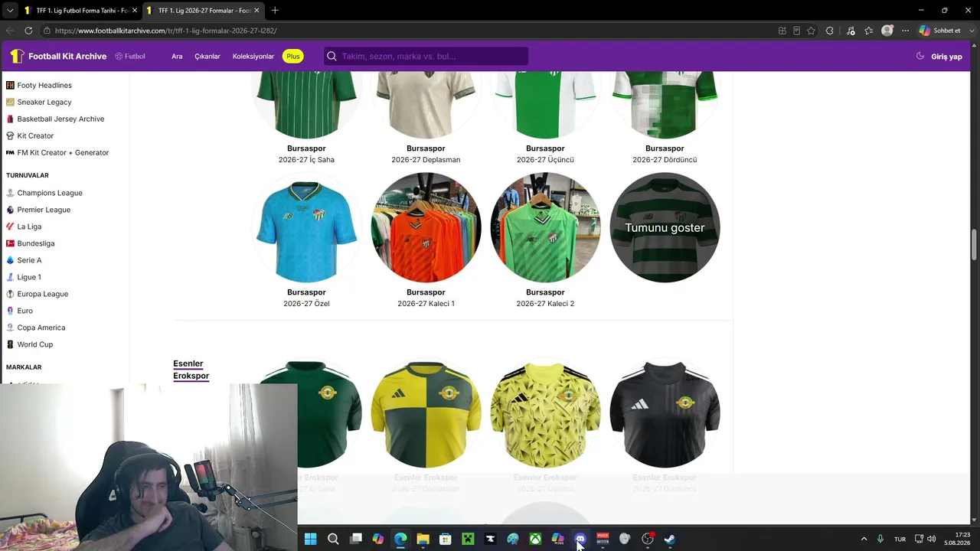Open the tab search dropdown arrow
980x551 pixels.
coord(9,11)
